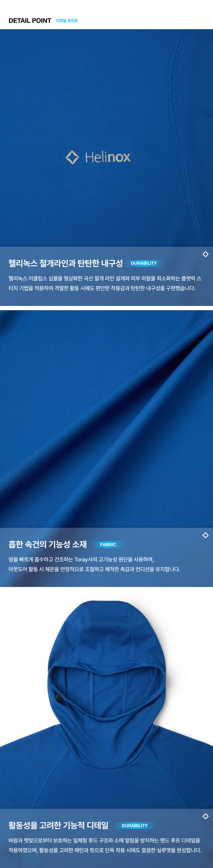Image resolution: width=213 pixels, height=868 pixels.
Task: Click the diamond icon in the FABRIC panel
Action: [205, 535]
